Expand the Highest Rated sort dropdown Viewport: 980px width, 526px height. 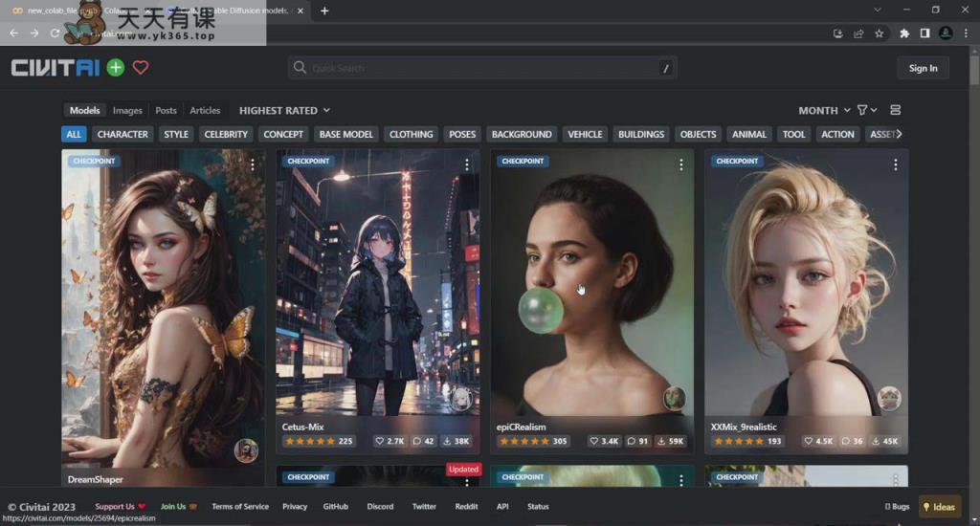click(x=284, y=110)
